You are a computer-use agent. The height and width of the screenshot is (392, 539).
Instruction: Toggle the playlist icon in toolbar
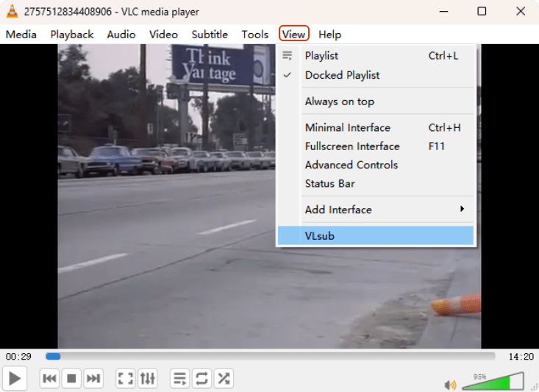tap(179, 379)
